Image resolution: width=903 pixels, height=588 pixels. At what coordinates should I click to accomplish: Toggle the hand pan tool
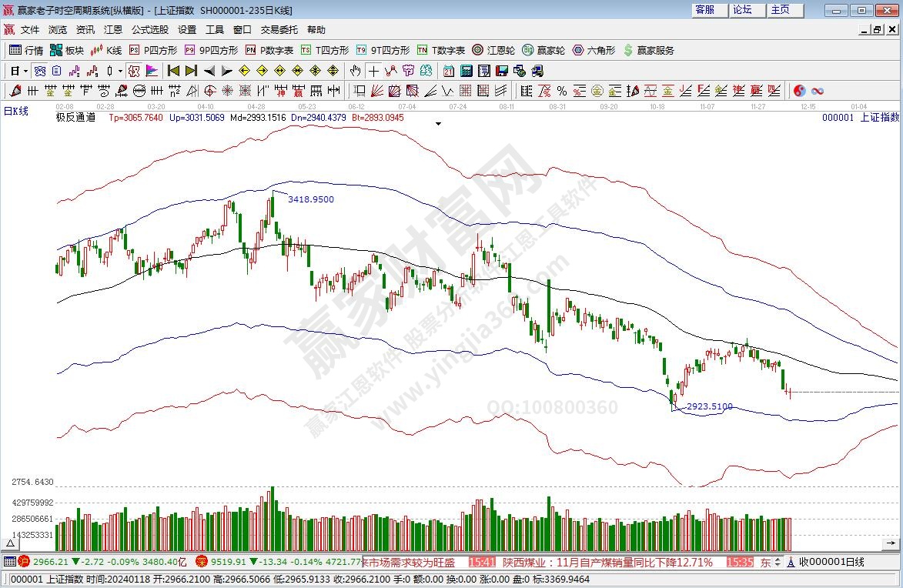click(355, 71)
